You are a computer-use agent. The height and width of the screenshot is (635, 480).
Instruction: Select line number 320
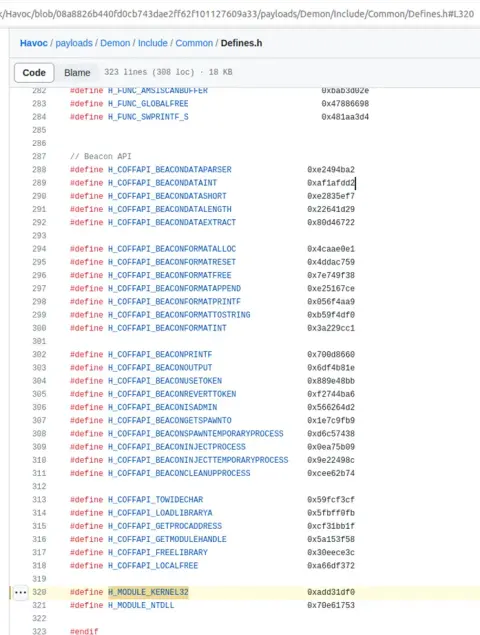39,592
